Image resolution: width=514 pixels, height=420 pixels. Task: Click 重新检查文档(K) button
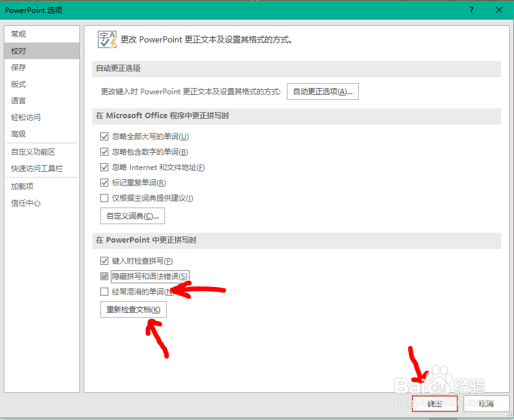click(134, 310)
